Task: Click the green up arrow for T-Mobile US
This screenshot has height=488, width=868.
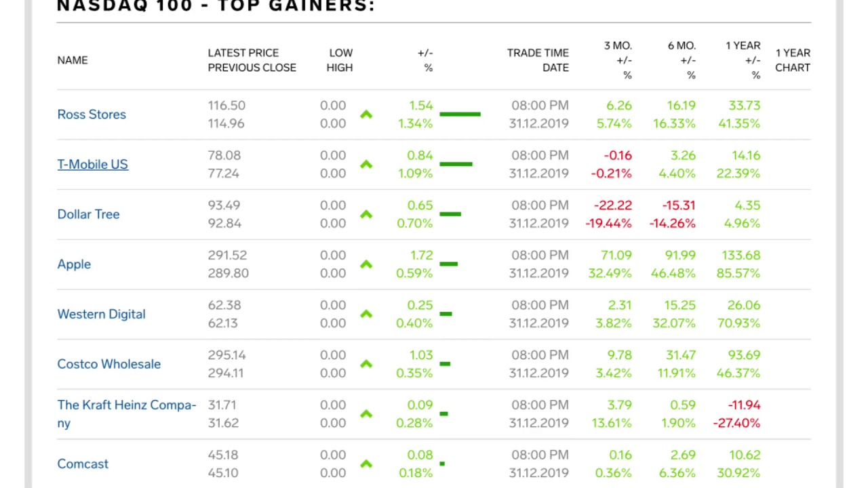Action: [366, 165]
